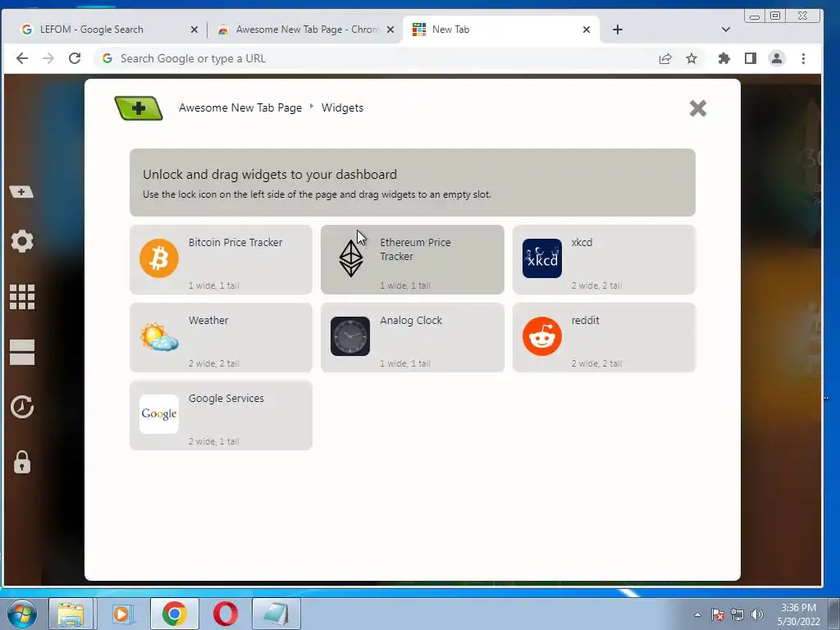Select the Bitcoin Price Tracker title text

[x=235, y=242]
